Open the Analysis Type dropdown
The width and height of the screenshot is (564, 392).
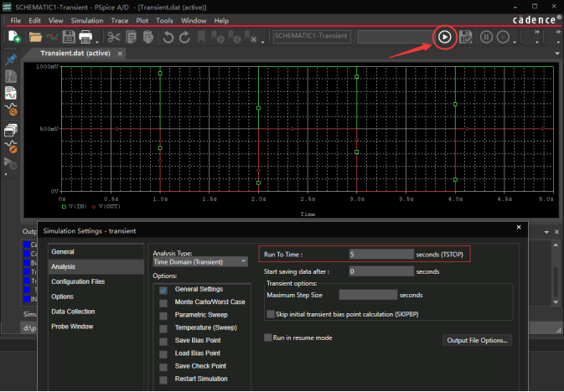tap(200, 262)
